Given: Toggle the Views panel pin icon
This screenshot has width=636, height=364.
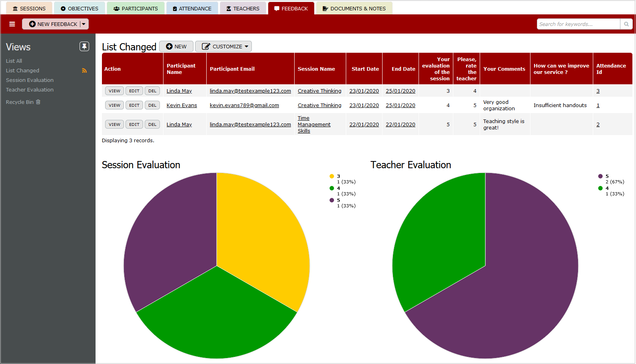Looking at the screenshot, I should [x=84, y=47].
